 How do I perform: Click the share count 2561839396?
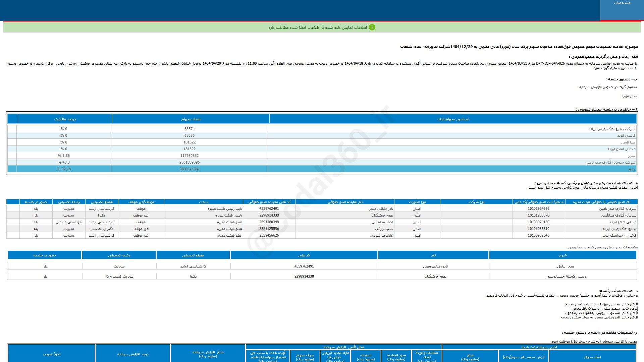point(190,162)
